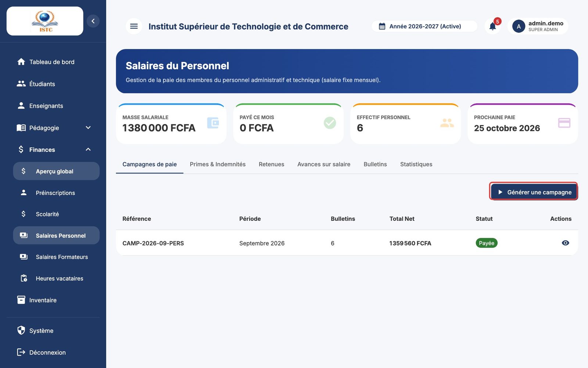Click the Finances dollar icon
588x368 pixels.
tap(21, 149)
